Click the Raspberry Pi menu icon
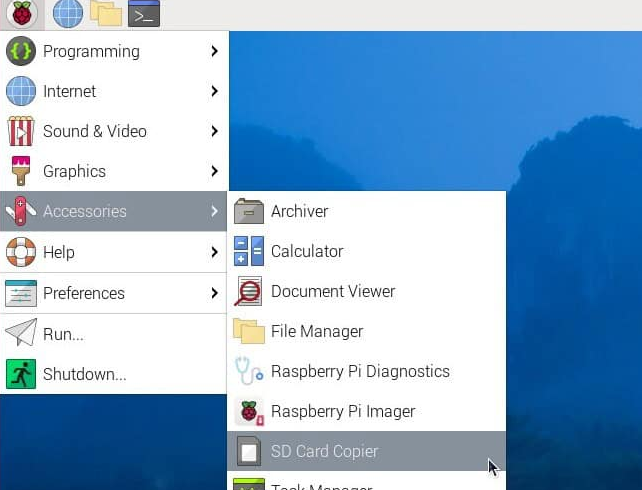The image size is (642, 490). click(22, 14)
